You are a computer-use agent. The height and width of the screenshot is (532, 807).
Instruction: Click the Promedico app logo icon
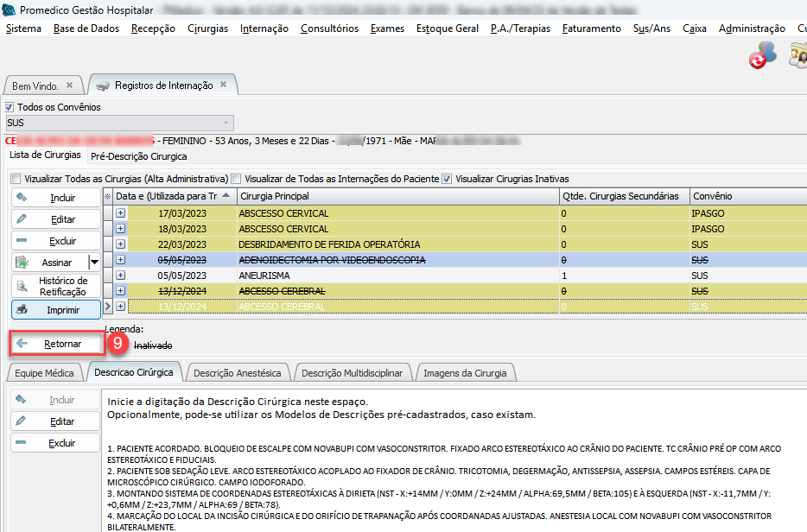[x=9, y=9]
